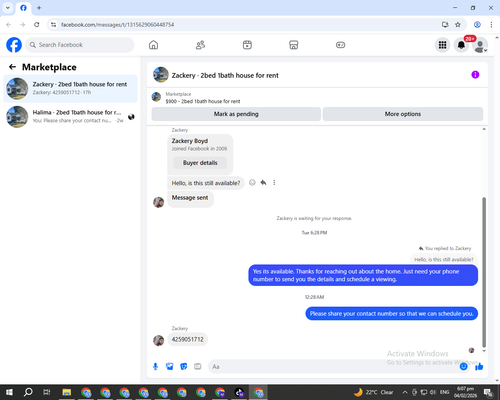Open a new browser tab
The image size is (500, 400).
tap(39, 8)
